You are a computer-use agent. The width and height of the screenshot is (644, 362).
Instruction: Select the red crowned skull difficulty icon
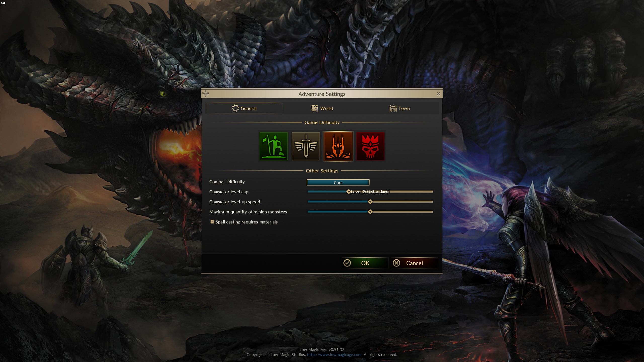[x=370, y=146]
